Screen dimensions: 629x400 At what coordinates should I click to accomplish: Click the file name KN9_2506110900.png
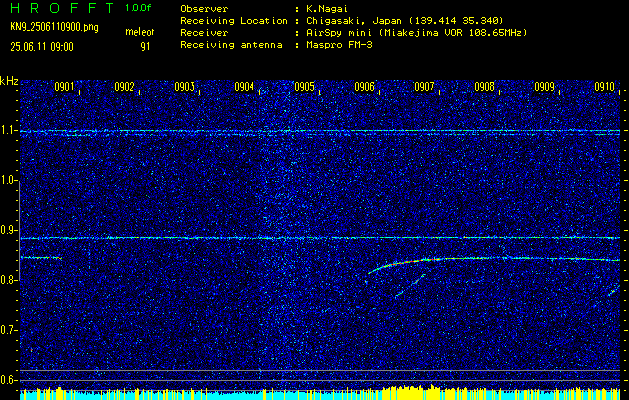point(54,27)
